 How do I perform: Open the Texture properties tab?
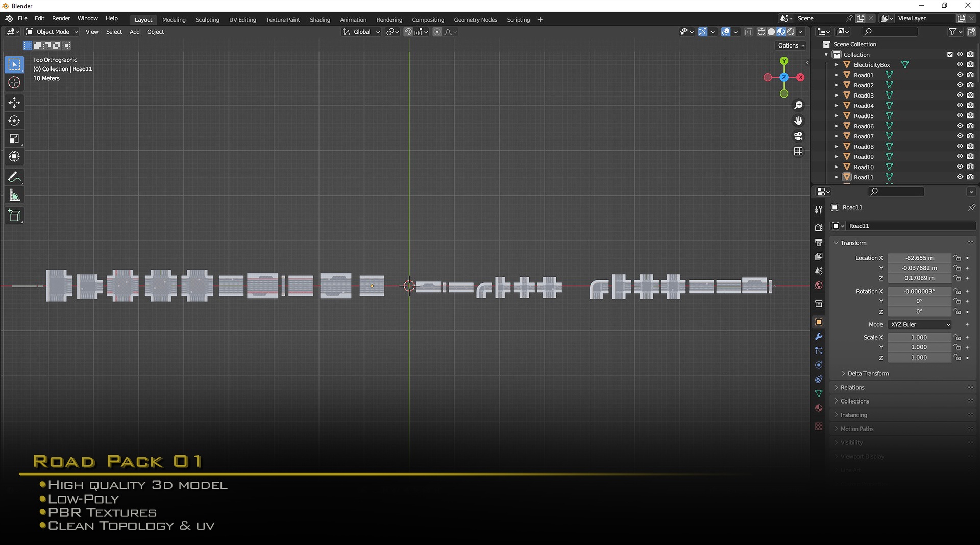819,426
